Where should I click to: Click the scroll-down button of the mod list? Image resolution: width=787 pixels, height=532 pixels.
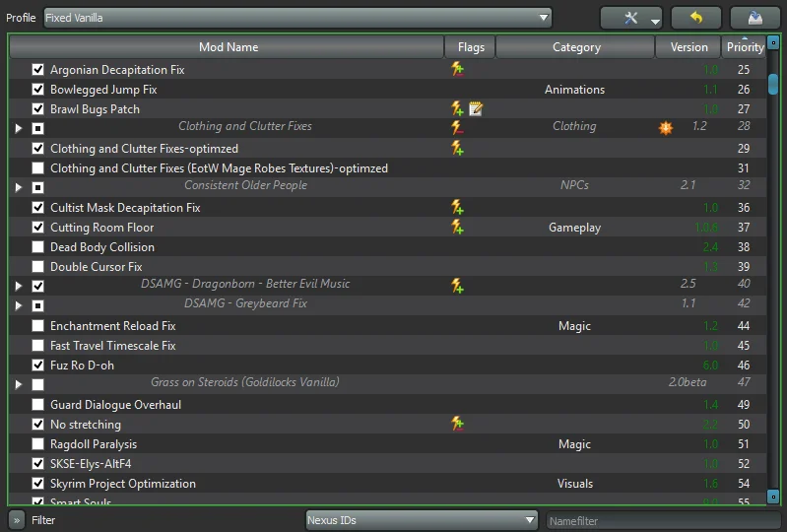point(773,497)
